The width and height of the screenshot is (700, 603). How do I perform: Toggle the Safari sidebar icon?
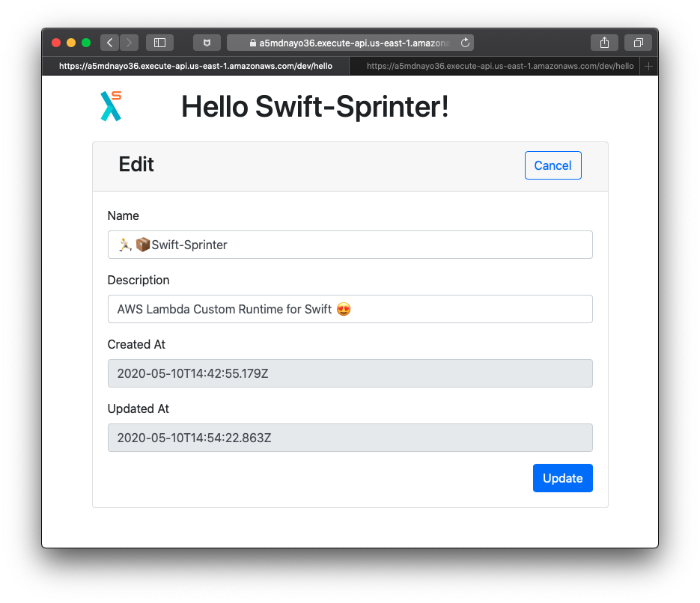(159, 43)
